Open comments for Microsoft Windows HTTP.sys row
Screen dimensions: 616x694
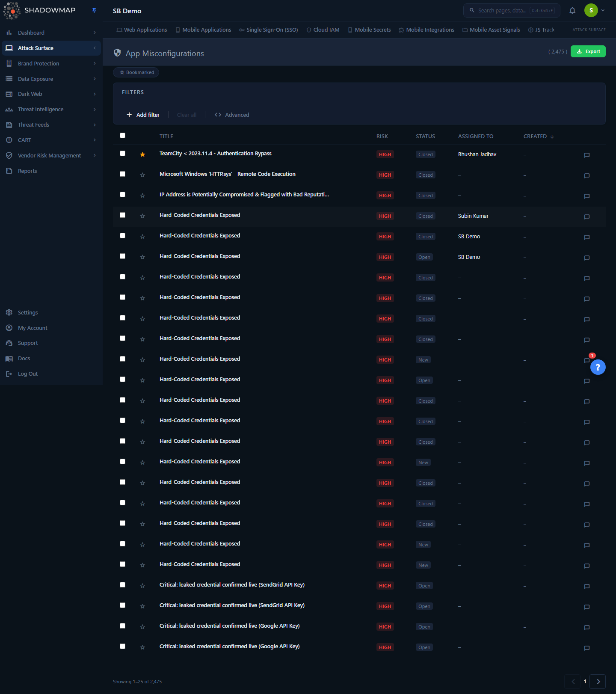(587, 176)
